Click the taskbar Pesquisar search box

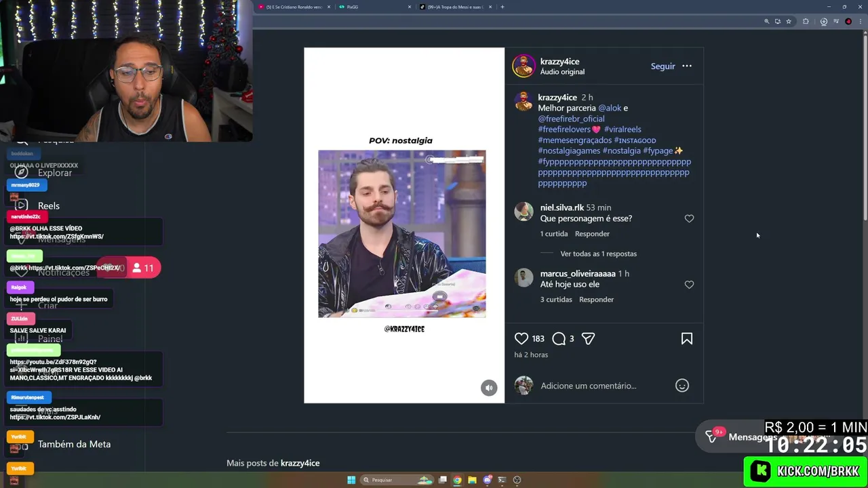tap(397, 480)
